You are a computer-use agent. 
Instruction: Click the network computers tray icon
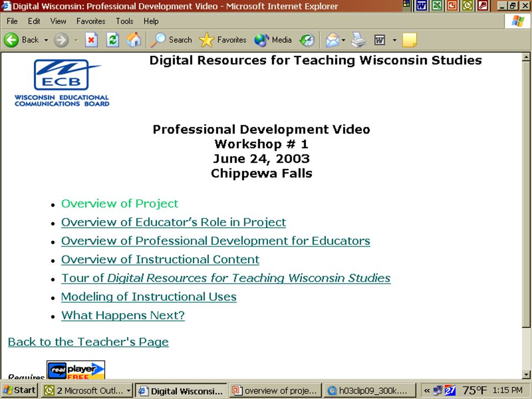438,391
